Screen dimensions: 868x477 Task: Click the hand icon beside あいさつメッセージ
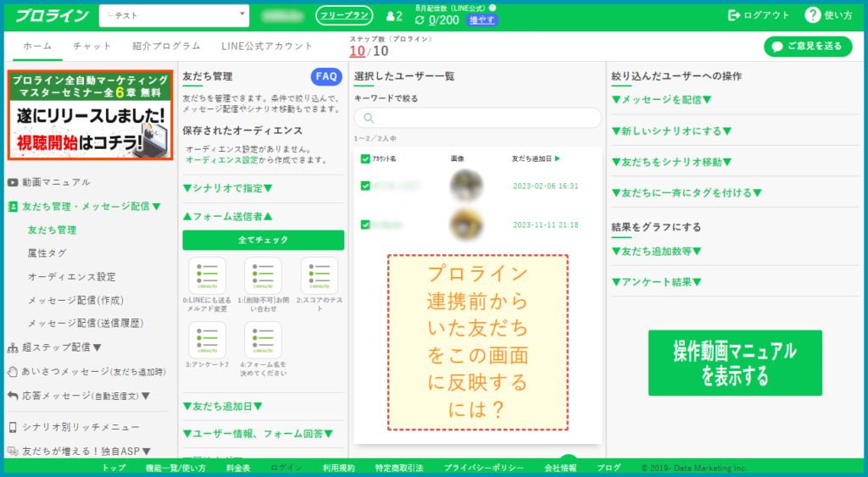[x=12, y=372]
